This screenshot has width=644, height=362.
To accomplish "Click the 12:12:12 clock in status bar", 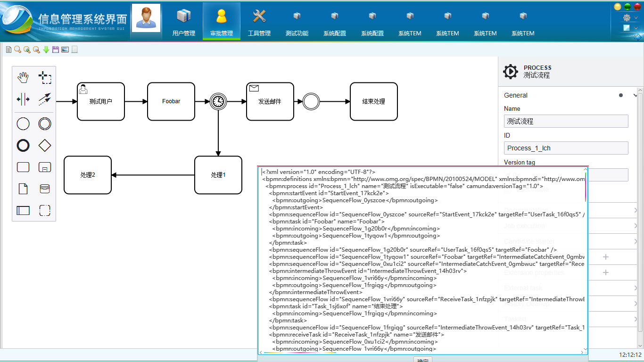I will pyautogui.click(x=630, y=354).
